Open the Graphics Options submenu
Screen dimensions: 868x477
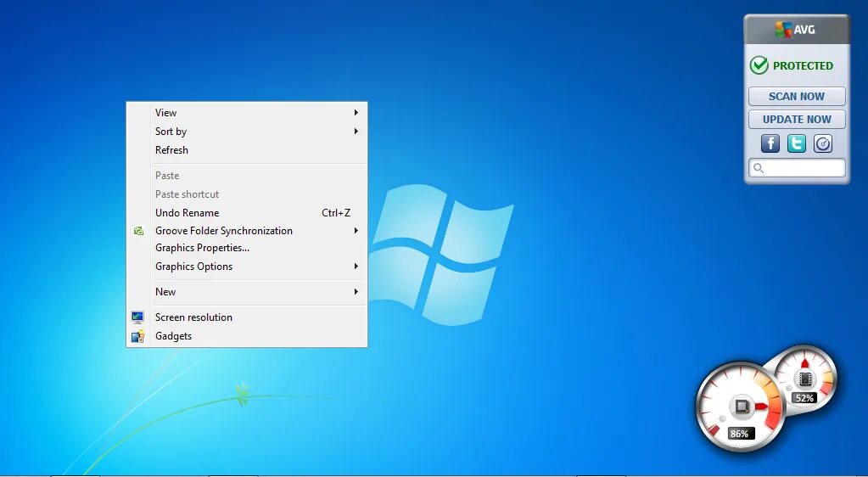click(247, 267)
